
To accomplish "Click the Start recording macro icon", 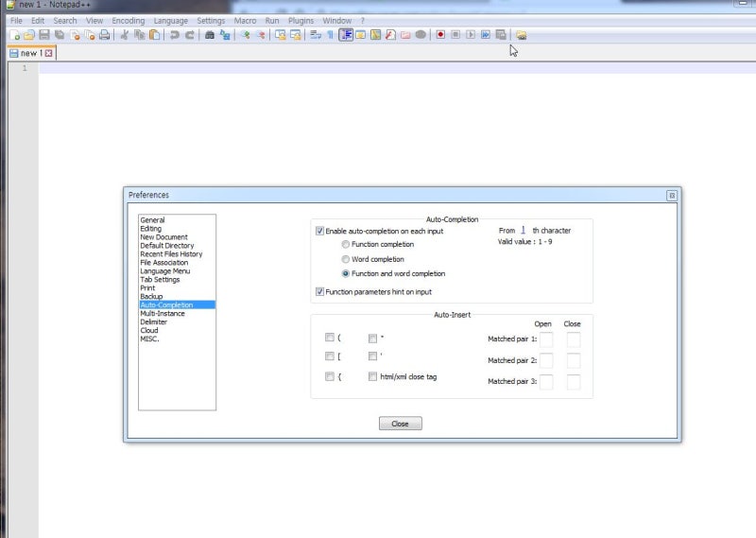I will pyautogui.click(x=440, y=35).
